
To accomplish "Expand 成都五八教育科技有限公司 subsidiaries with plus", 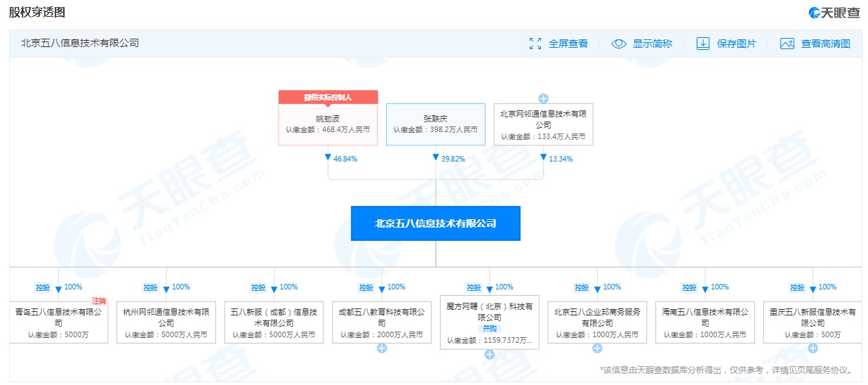I will [x=382, y=348].
